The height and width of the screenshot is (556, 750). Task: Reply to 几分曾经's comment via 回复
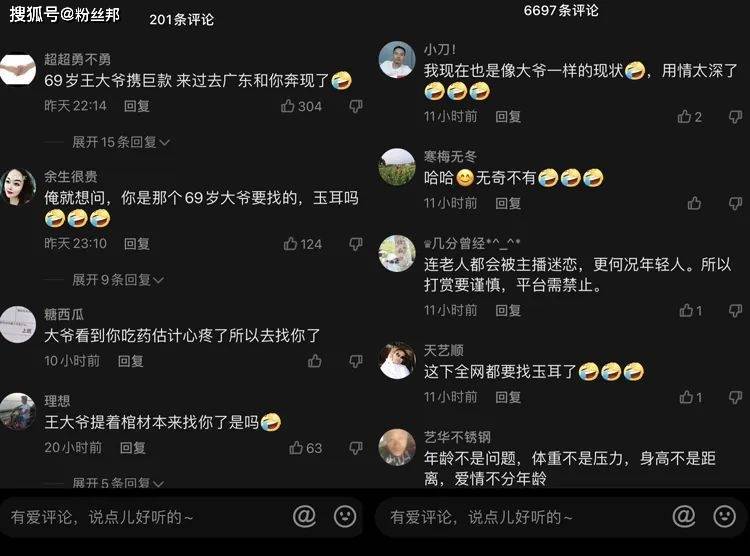click(508, 311)
